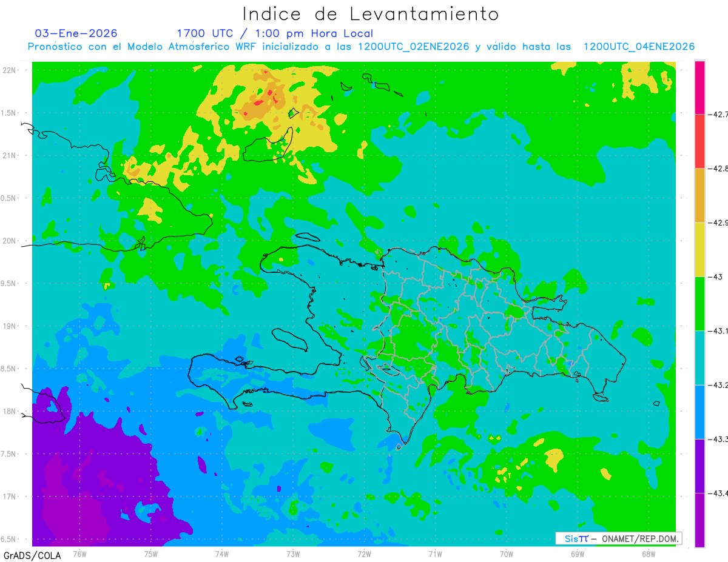This screenshot has width=728, height=562.
Task: Click the 'Pronóstico con el Modelo Atmósferico WRF' line
Action: coord(361,47)
